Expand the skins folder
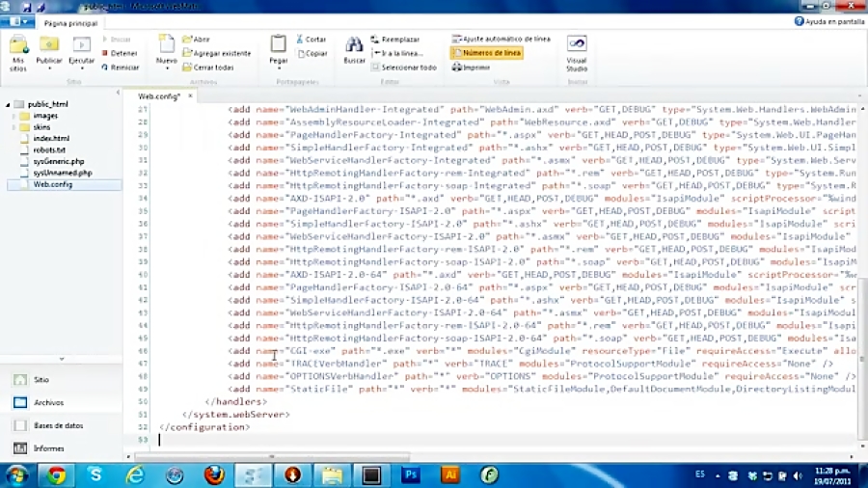The width and height of the screenshot is (868, 488). (14, 128)
